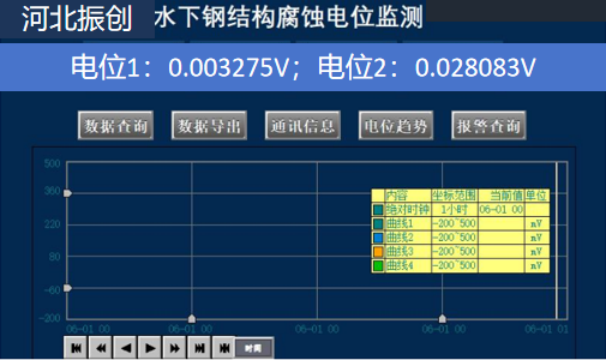
Task: Click the 内容 legend column header
Action: [x=397, y=196]
